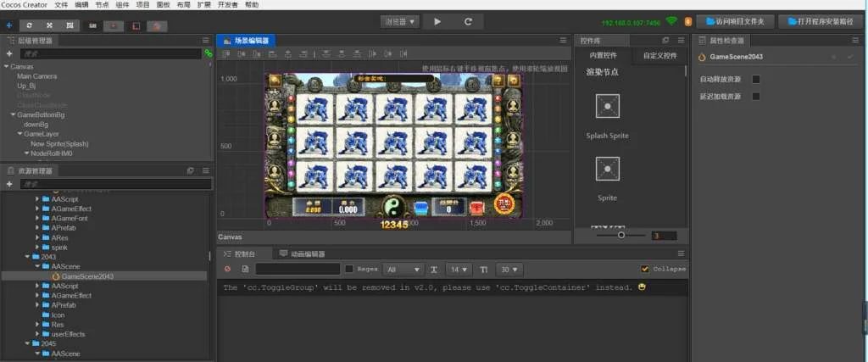Switch to the 自定义控件 tab
The height and width of the screenshot is (362, 868).
(659, 56)
